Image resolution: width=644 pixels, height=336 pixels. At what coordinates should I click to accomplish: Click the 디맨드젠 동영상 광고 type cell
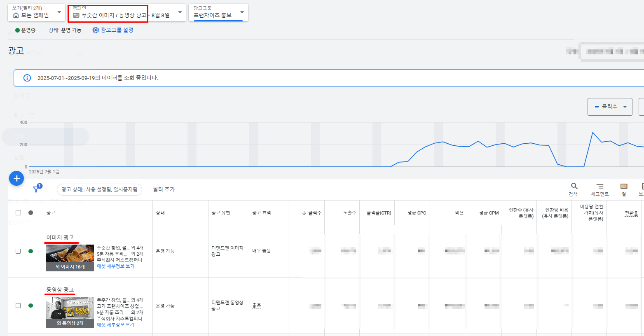coord(227,306)
